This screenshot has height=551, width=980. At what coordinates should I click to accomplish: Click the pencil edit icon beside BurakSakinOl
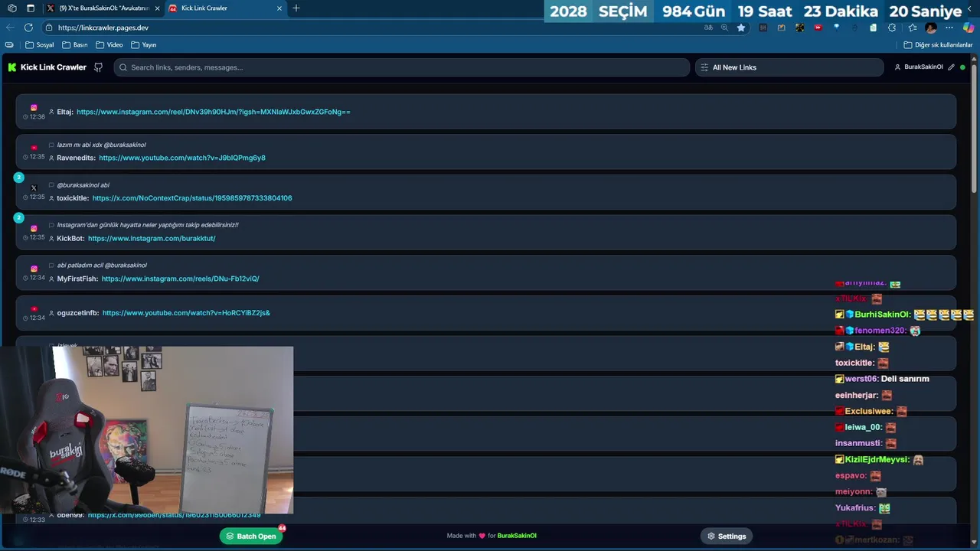point(951,67)
